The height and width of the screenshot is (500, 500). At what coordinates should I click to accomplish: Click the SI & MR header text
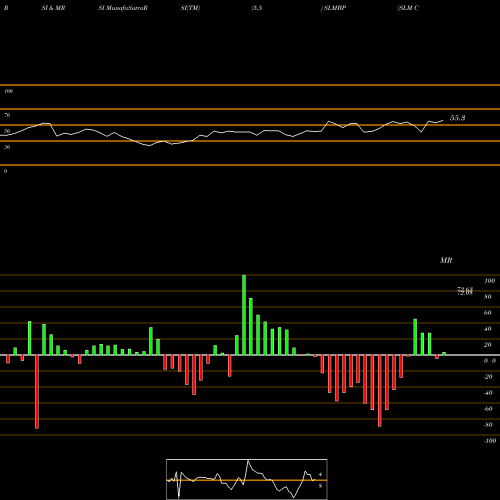click(53, 8)
